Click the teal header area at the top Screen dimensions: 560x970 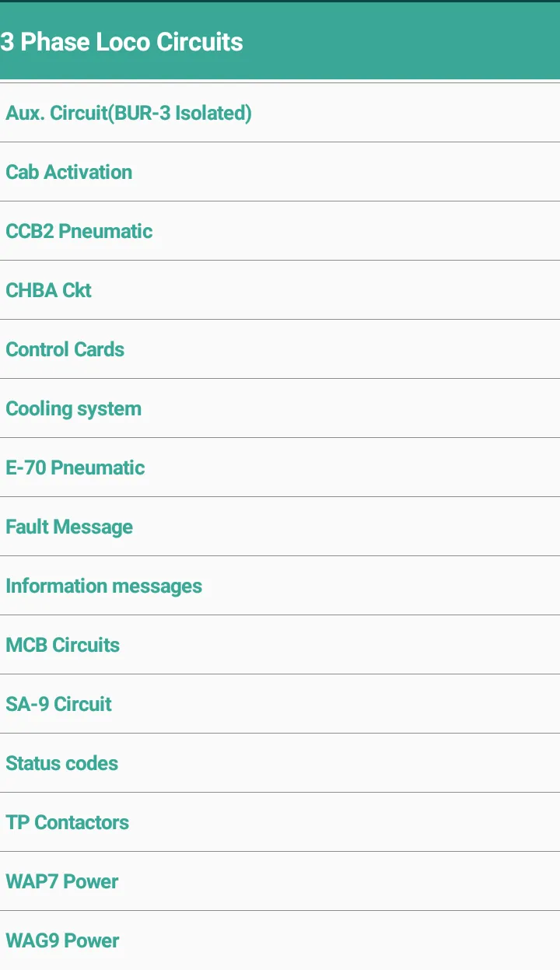click(280, 42)
